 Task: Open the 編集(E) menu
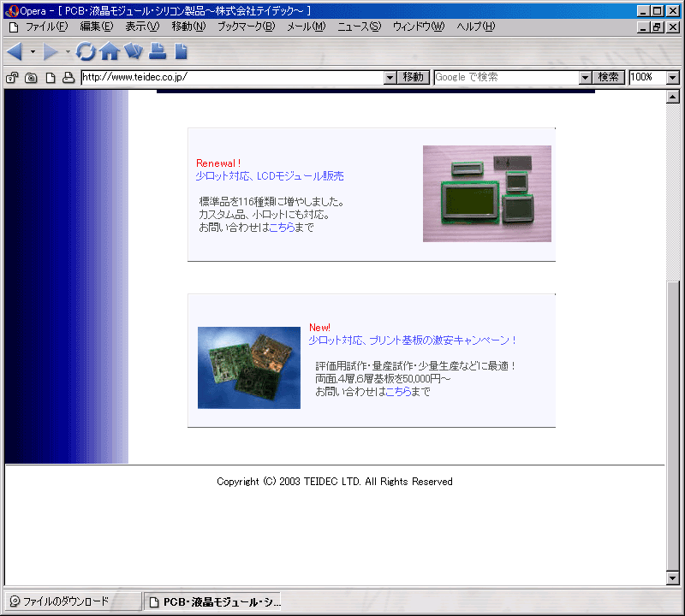(x=97, y=27)
